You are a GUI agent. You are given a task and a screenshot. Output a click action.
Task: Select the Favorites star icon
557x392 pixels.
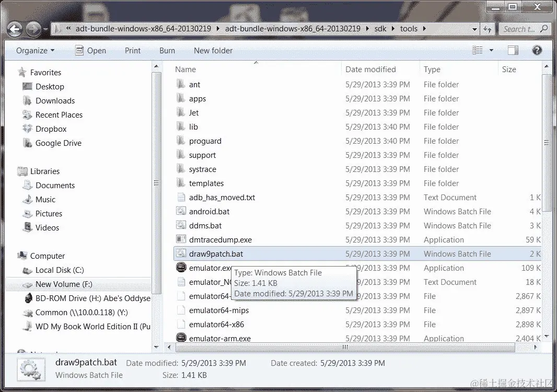[22, 72]
